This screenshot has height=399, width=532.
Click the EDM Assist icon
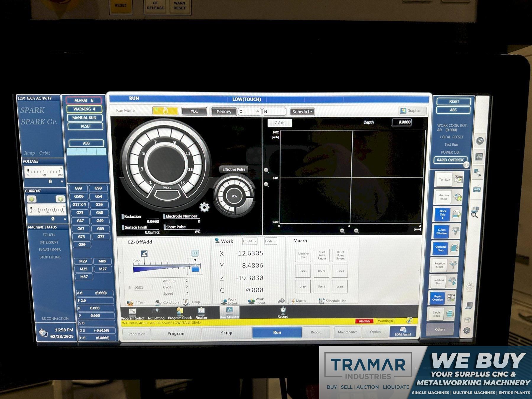403,332
